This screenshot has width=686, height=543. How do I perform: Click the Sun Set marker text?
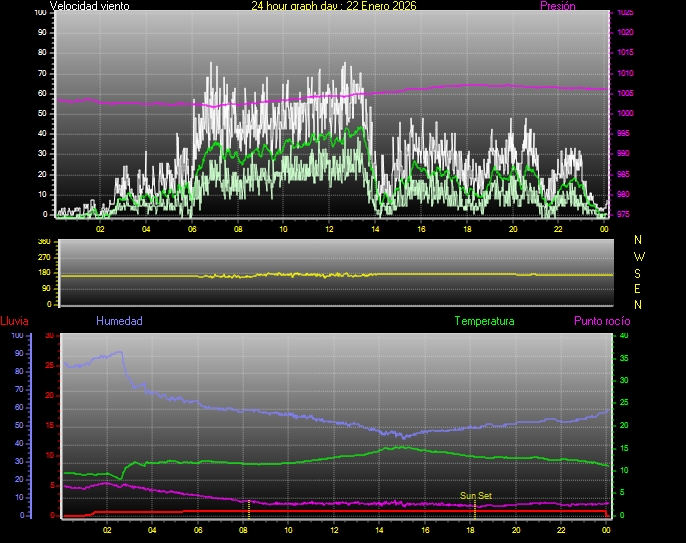tap(475, 496)
